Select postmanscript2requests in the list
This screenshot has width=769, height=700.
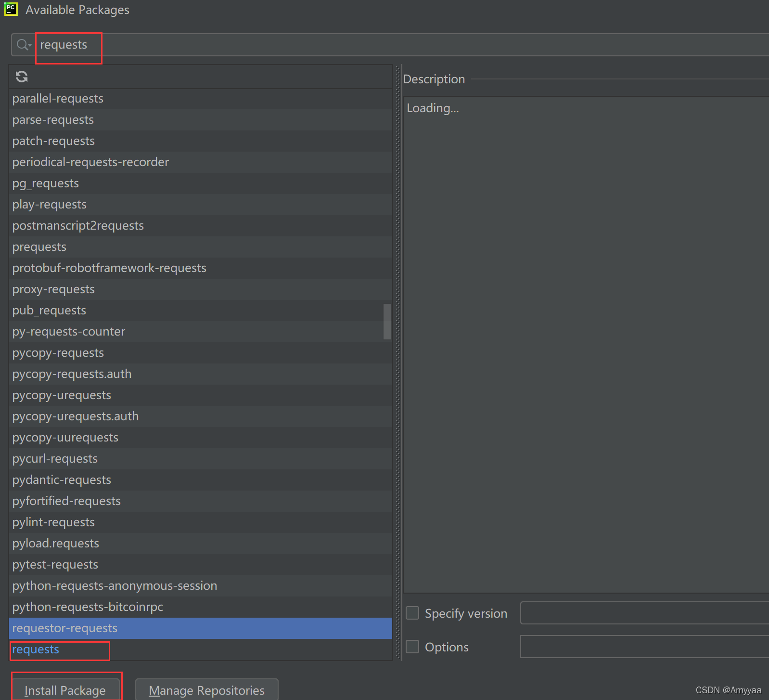coord(201,226)
